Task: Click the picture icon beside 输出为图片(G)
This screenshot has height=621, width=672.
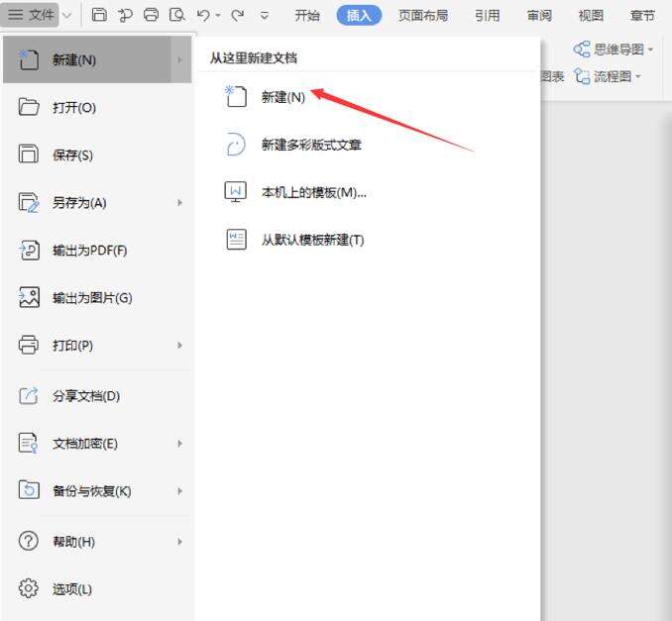Action: point(29,297)
